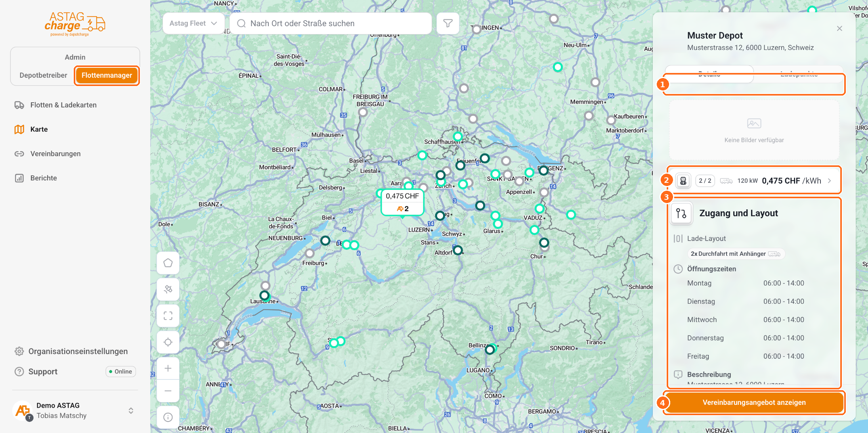Image resolution: width=868 pixels, height=433 pixels.
Task: Click Vereinbarungsangebot anzeigen button
Action: click(x=754, y=402)
